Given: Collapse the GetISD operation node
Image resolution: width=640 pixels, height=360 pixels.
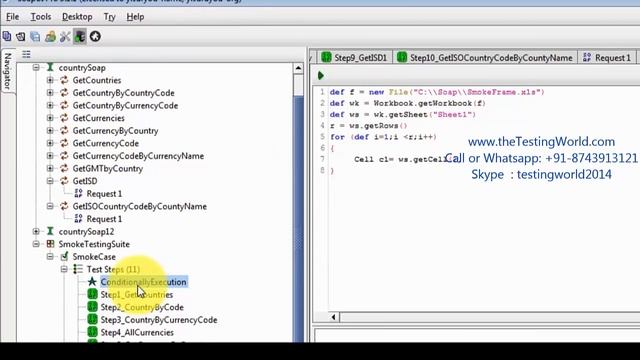Looking at the screenshot, I should point(50,181).
